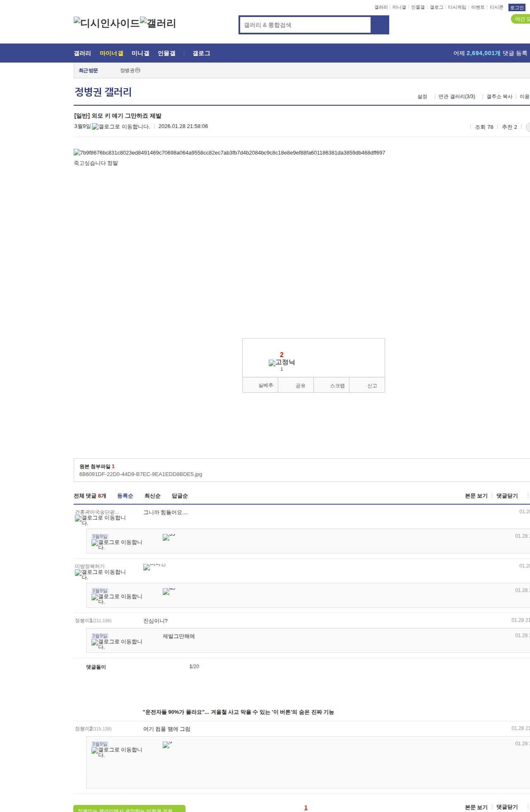Click 본문 보기 in the comment header
Viewport: 530px width, 812px height.
(476, 496)
